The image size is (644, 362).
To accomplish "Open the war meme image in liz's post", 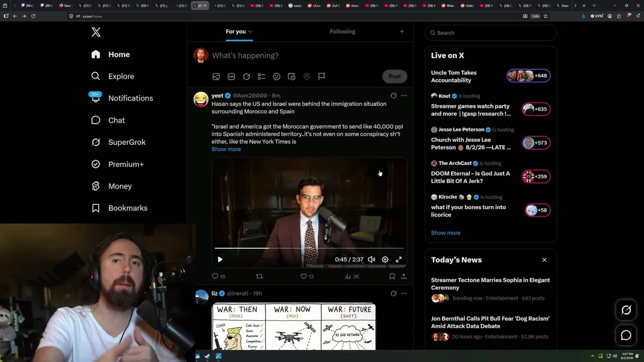I will click(x=294, y=326).
